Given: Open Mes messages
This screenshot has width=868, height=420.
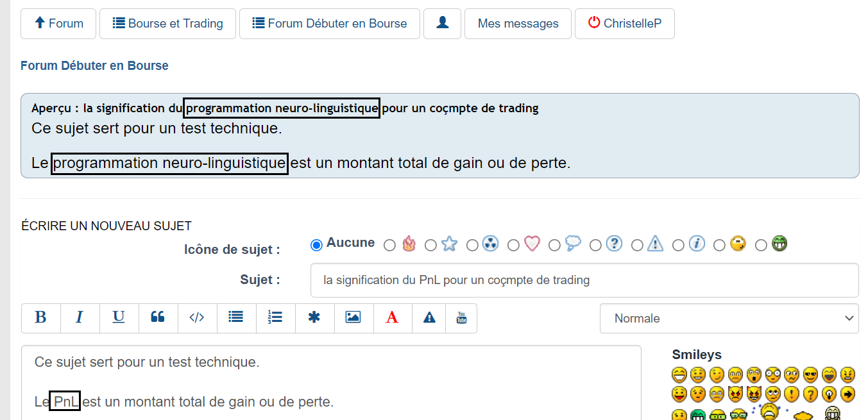Looking at the screenshot, I should coord(518,24).
